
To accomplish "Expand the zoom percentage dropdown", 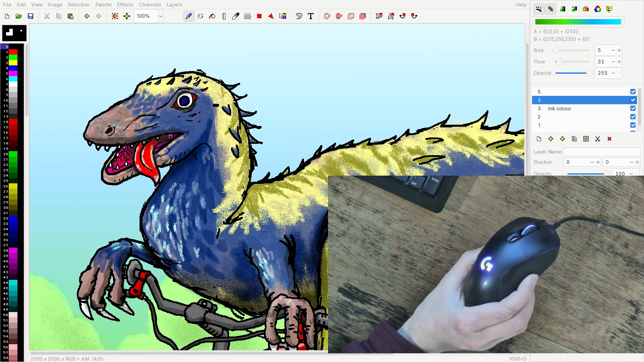I will [x=161, y=16].
